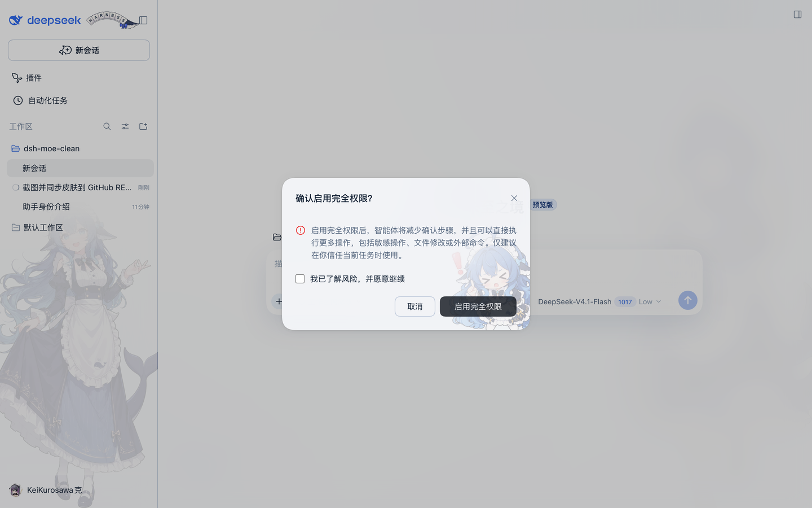
Task: Close the full permission dialog
Action: pyautogui.click(x=514, y=198)
